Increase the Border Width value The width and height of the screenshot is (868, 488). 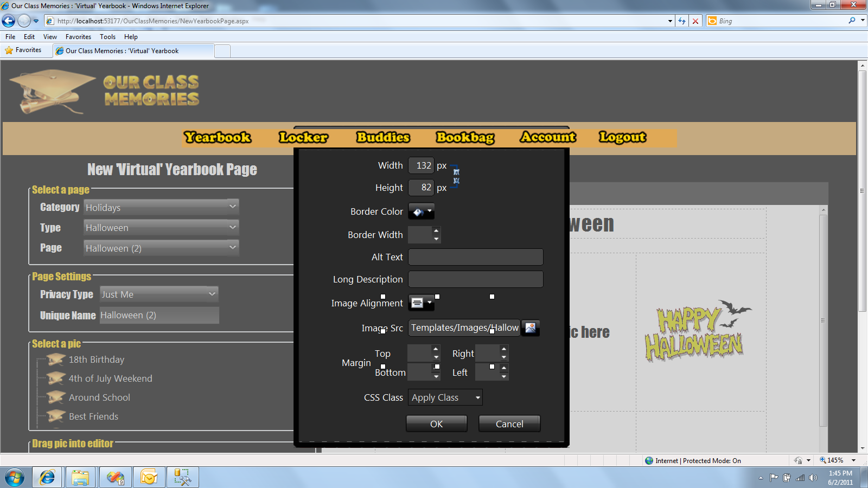tap(436, 230)
